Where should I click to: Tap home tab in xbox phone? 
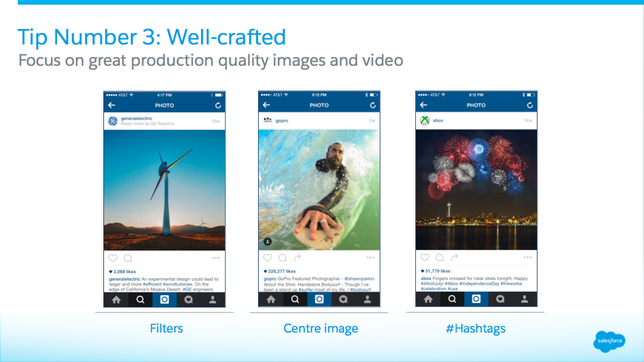tap(428, 299)
